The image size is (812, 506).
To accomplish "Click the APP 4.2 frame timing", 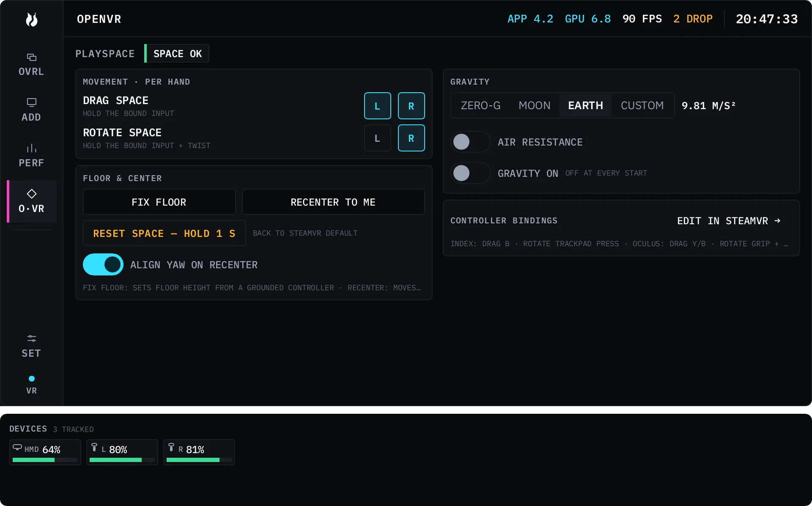I will tap(530, 19).
